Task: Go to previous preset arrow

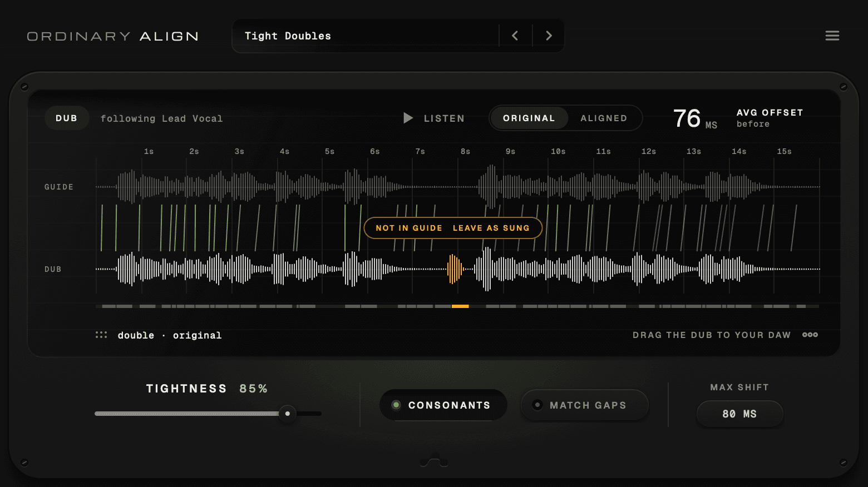Action: (x=515, y=36)
